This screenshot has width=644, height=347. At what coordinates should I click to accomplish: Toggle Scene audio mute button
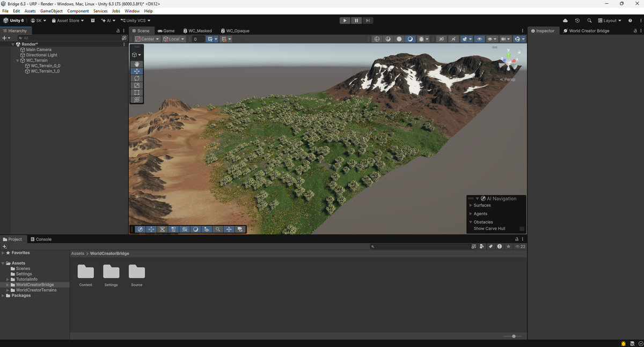tap(453, 39)
